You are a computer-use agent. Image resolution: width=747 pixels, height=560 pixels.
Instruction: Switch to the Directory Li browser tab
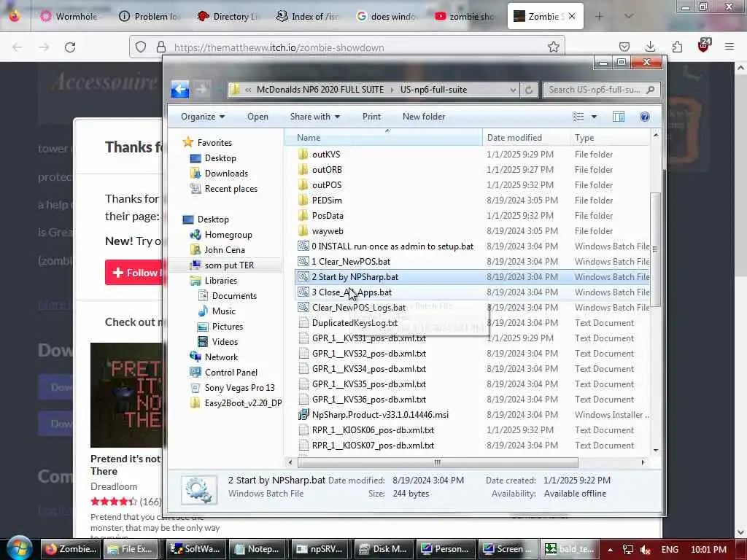coord(228,16)
